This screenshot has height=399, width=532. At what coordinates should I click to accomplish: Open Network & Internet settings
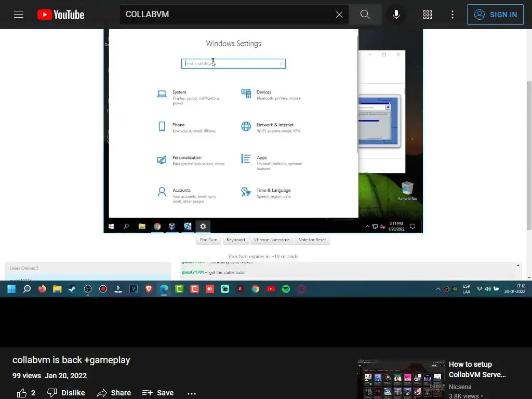click(x=271, y=128)
